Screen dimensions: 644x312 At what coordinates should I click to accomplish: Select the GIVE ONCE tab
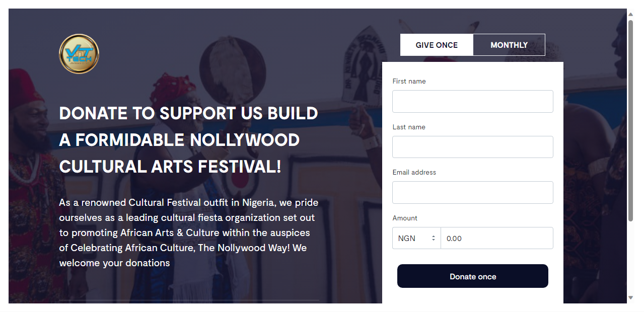(x=437, y=45)
